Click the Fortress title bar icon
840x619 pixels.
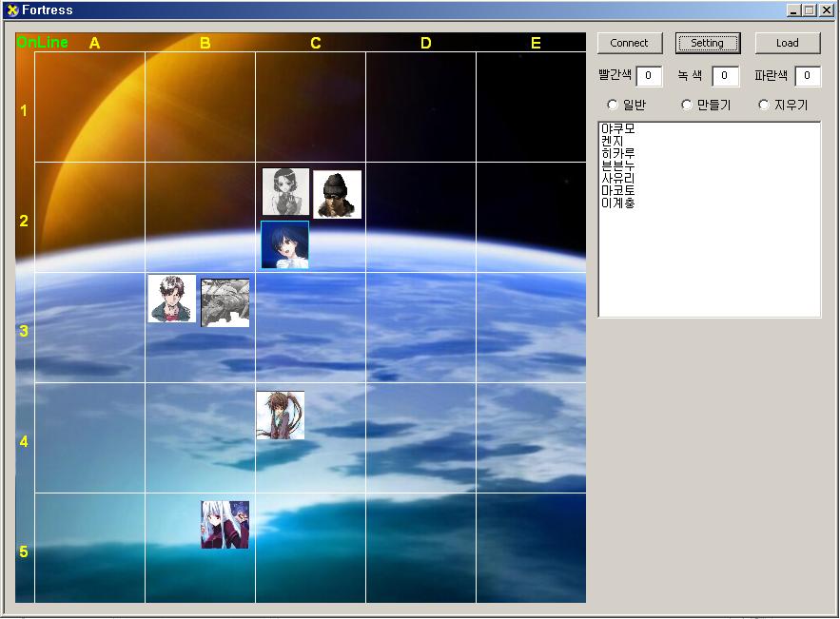click(x=11, y=10)
